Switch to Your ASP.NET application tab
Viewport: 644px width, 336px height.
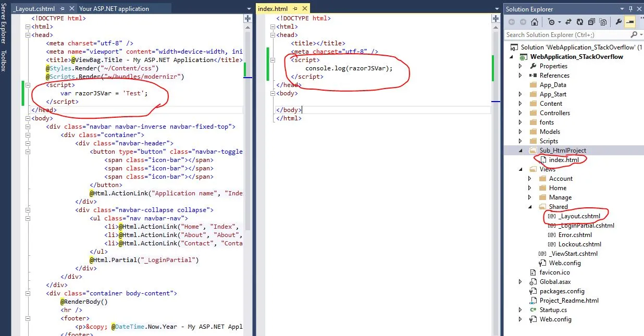114,9
